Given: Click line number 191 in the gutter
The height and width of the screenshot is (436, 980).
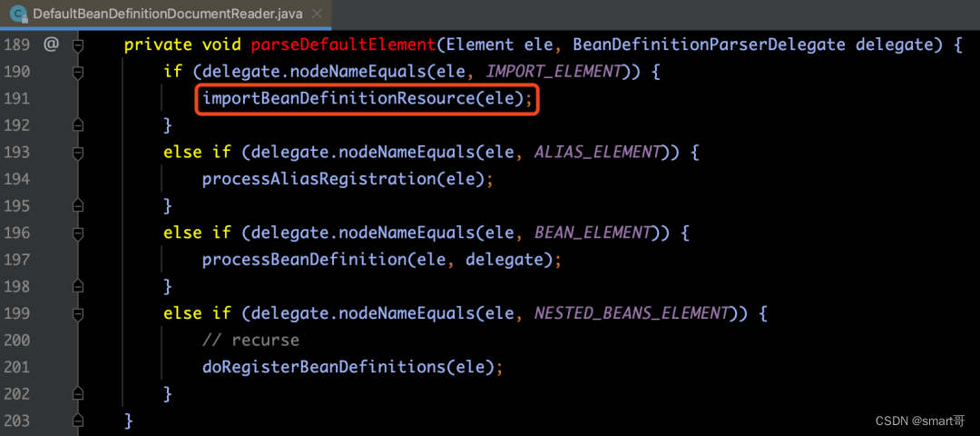Looking at the screenshot, I should 16,99.
